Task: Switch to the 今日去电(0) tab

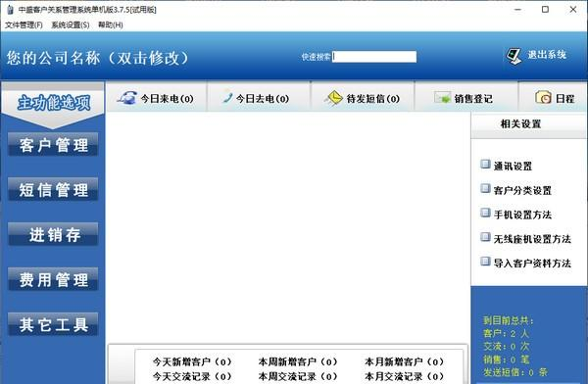Action: tap(259, 98)
